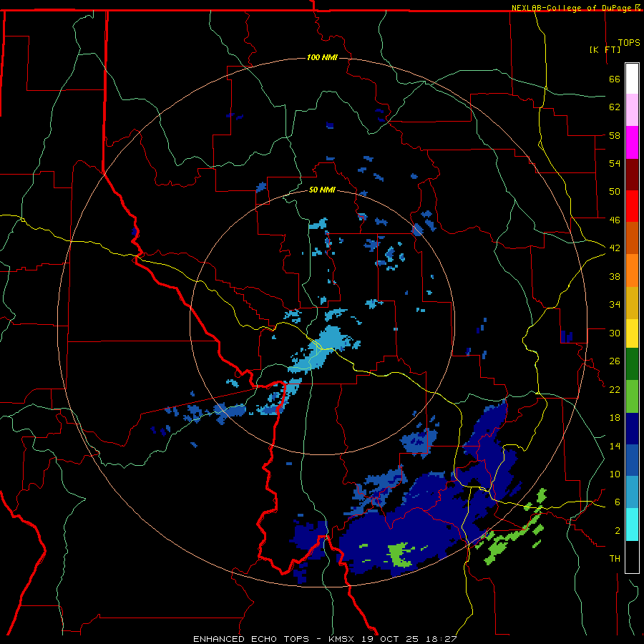Click the "ENHANCED ECHO TOPS - KMSX" caption
Viewport: 644px width, 644px height.
click(x=273, y=639)
